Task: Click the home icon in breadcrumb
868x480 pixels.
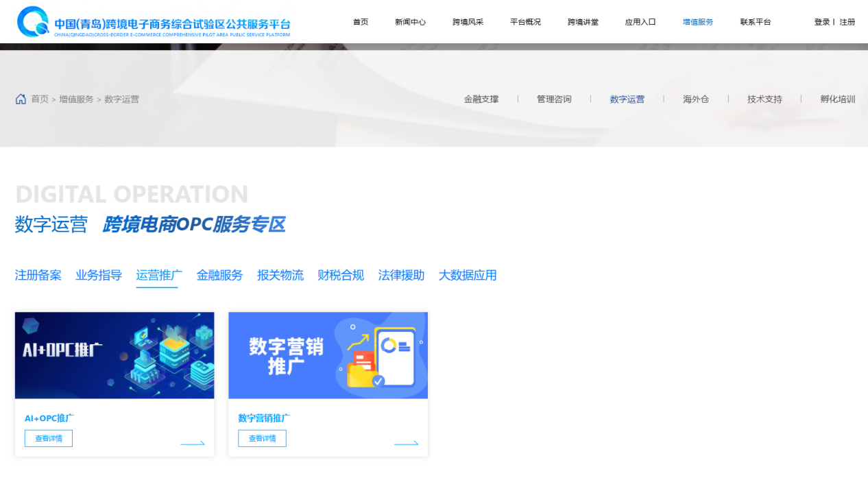Action: (x=21, y=99)
